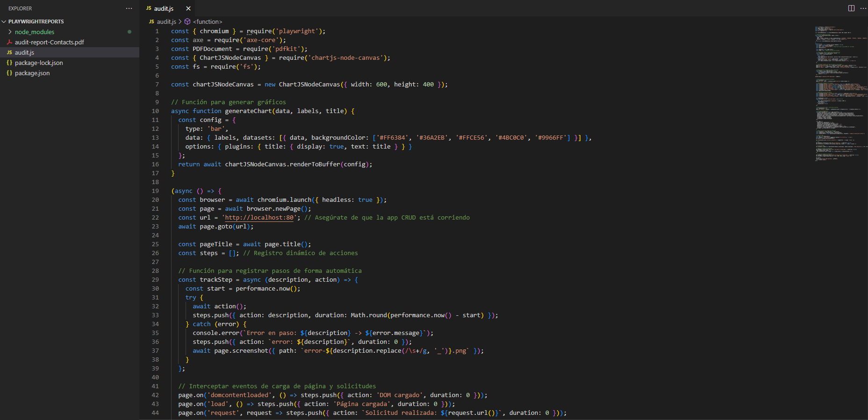Open the package.json file
The height and width of the screenshot is (420, 868).
click(32, 73)
